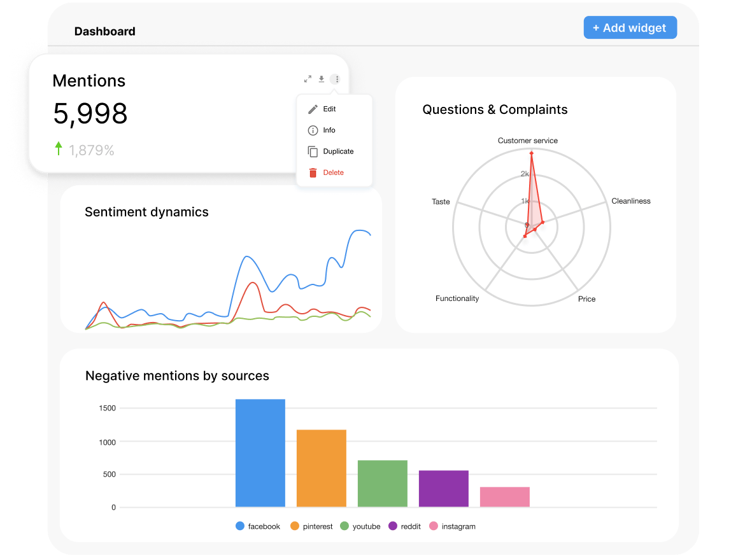Click the red Delete trash icon
The width and height of the screenshot is (745, 560).
[313, 172]
